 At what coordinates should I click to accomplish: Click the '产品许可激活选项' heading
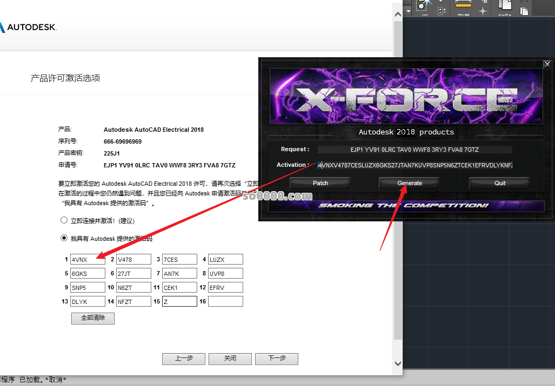tap(65, 78)
